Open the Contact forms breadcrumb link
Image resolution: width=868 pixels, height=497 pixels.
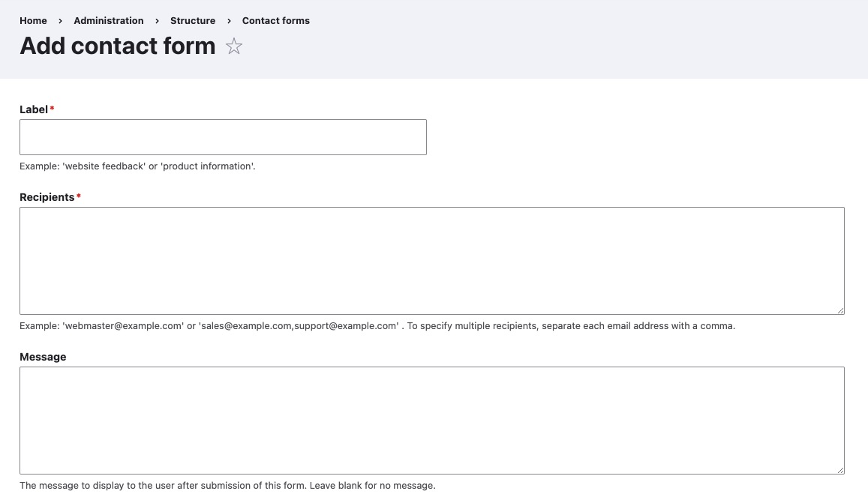click(275, 20)
